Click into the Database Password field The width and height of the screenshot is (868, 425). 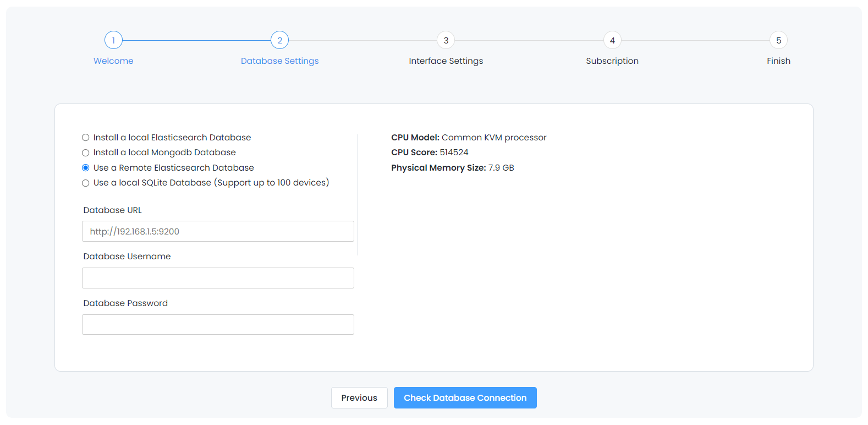point(218,325)
